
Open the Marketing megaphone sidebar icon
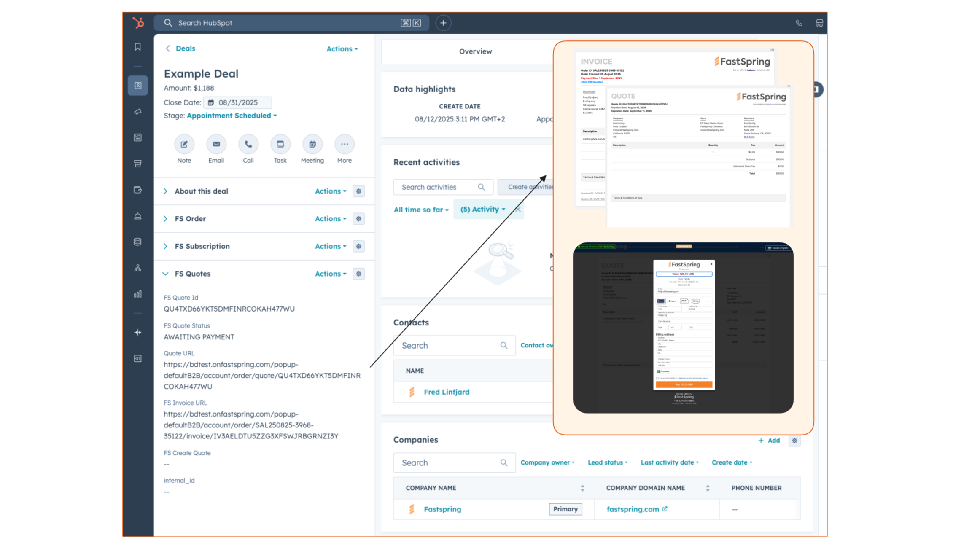tap(138, 112)
